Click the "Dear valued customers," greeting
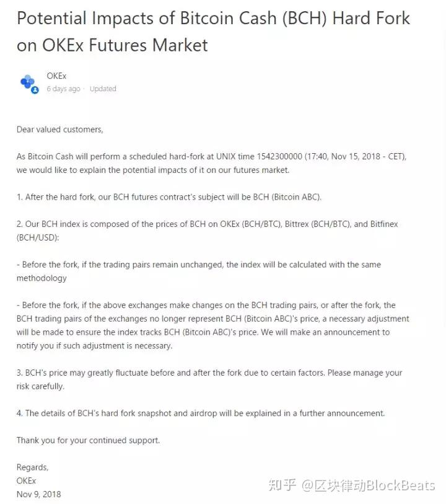446x504 pixels. [59, 130]
